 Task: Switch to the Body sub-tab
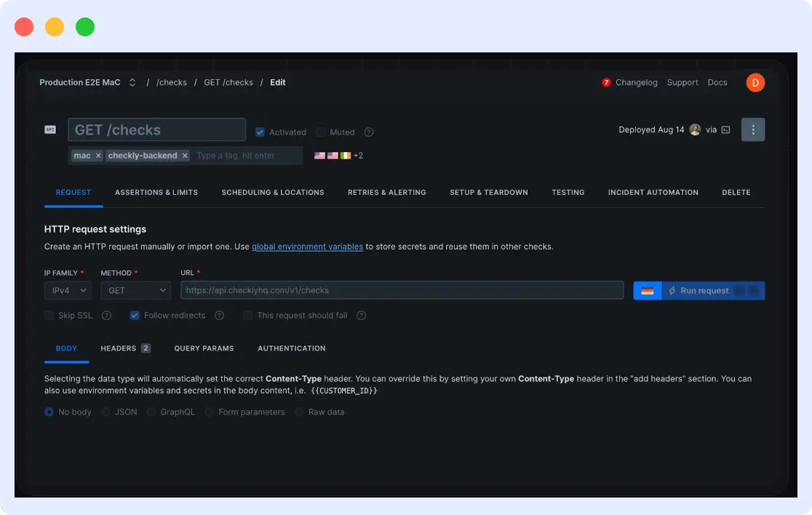[x=66, y=348]
